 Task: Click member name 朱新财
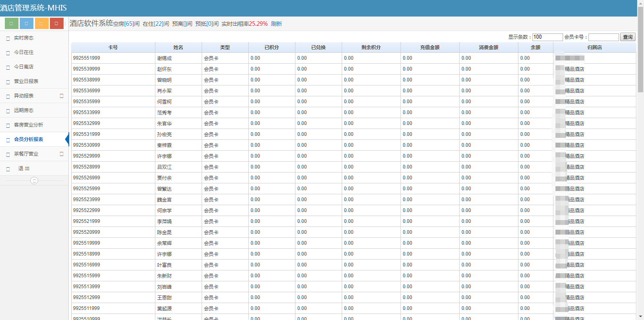(x=164, y=276)
